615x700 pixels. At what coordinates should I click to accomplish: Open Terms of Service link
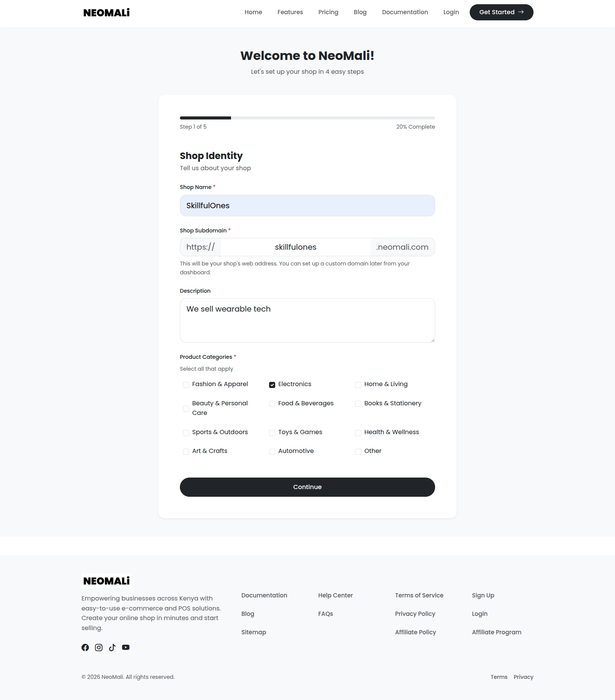click(419, 595)
